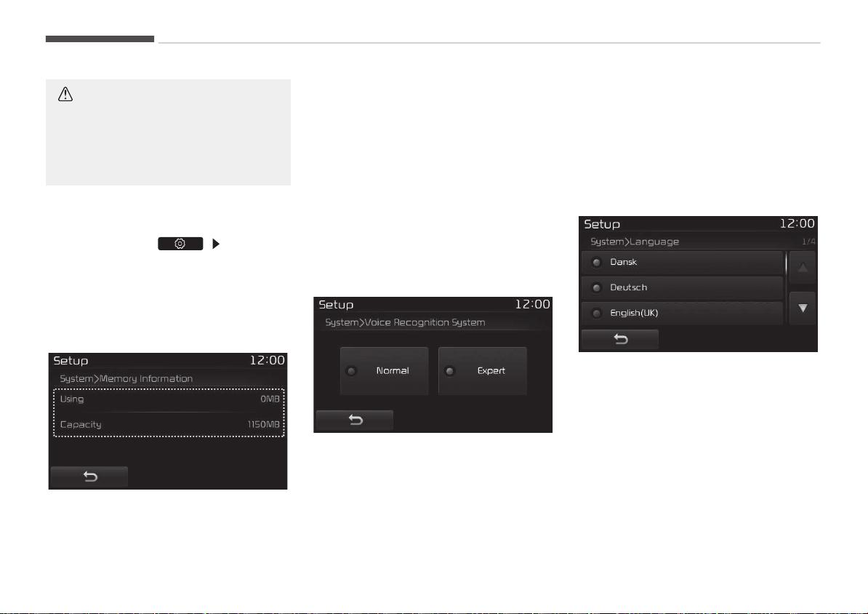Image resolution: width=868 pixels, height=614 pixels.
Task: Click the warning triangle icon
Action: [65, 94]
